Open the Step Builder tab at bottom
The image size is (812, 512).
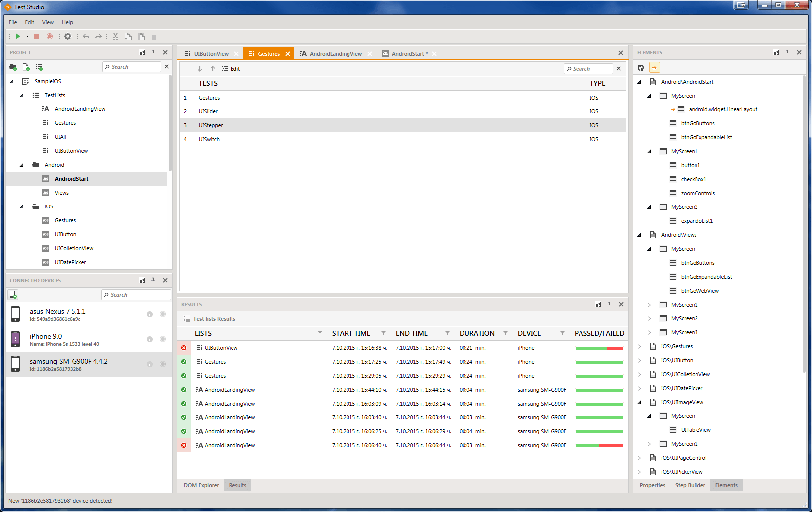[690, 485]
